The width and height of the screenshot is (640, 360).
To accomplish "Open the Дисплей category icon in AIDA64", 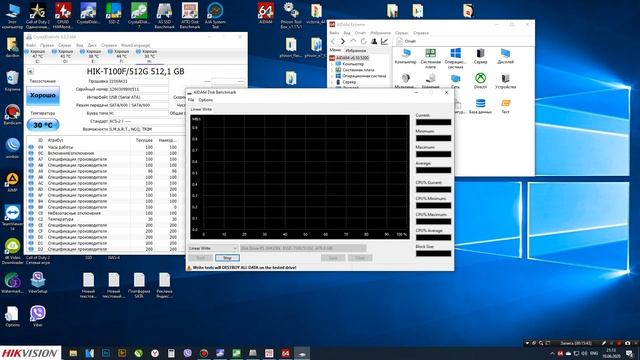I will pyautogui.click(x=505, y=56).
